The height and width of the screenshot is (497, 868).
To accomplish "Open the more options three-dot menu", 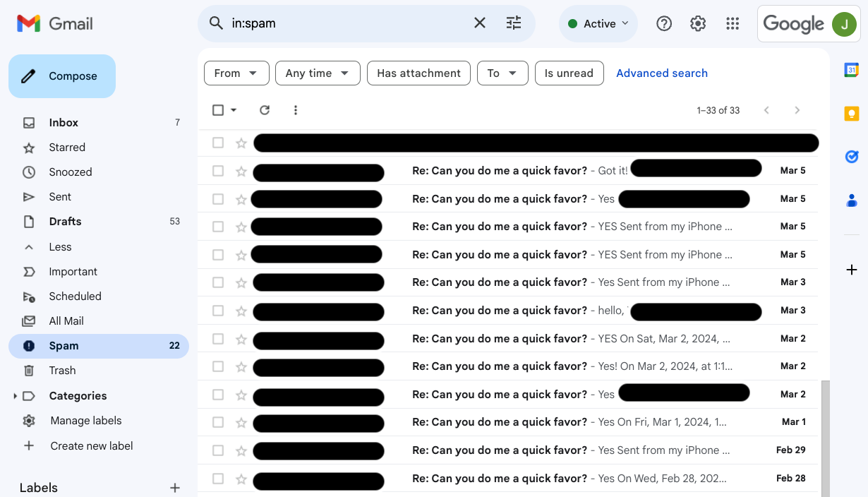I will [x=296, y=110].
